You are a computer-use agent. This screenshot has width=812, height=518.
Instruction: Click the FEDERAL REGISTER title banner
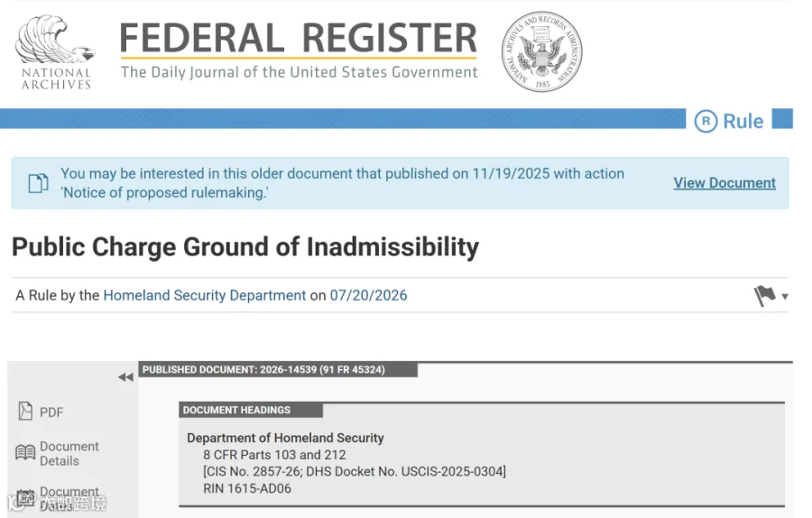299,50
